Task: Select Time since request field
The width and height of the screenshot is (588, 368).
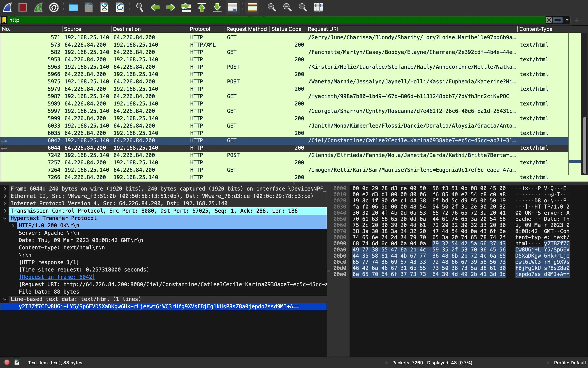Action: click(x=163, y=270)
